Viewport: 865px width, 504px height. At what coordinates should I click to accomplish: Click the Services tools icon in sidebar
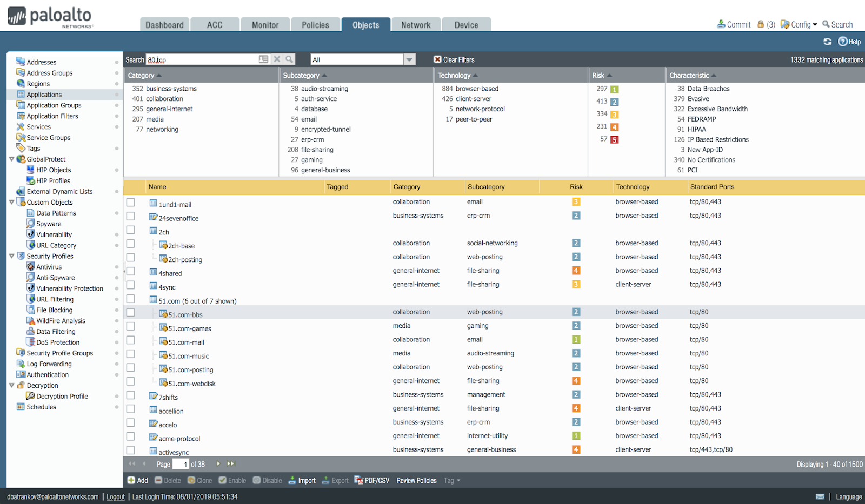(x=21, y=126)
